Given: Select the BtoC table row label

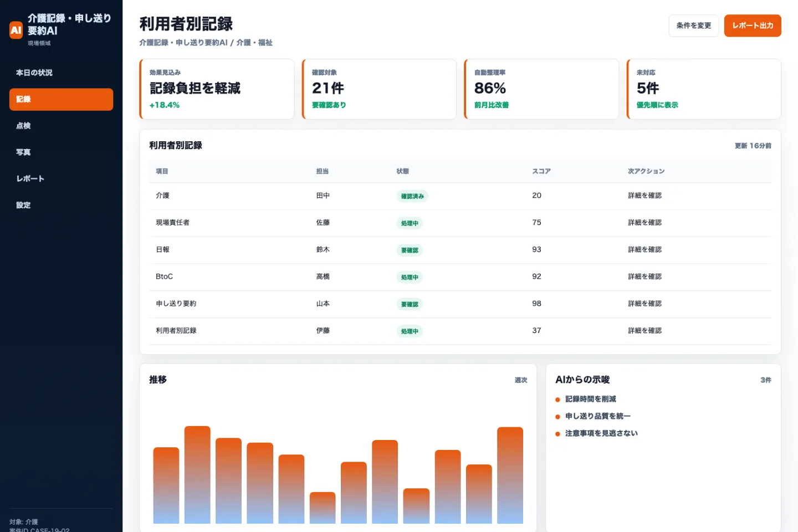Looking at the screenshot, I should click(x=165, y=277).
